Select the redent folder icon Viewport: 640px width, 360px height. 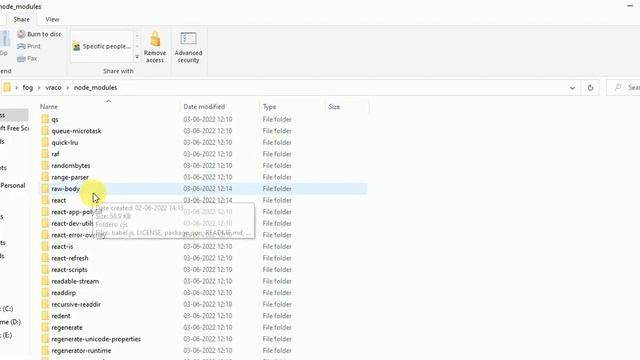[x=45, y=316]
